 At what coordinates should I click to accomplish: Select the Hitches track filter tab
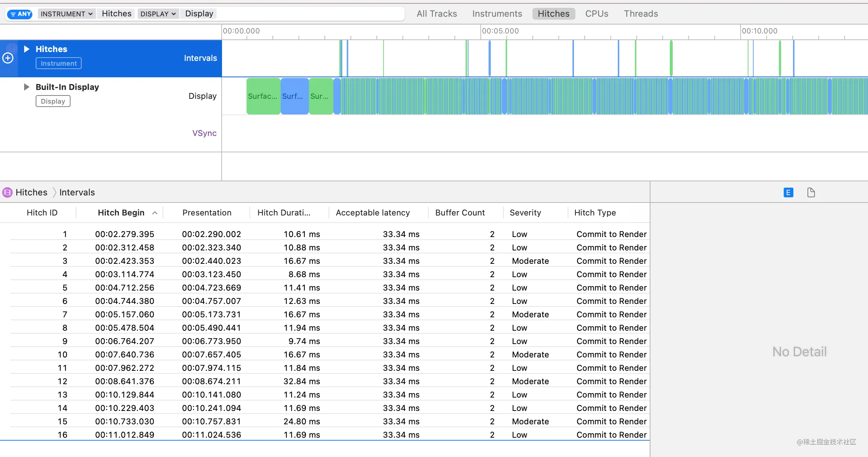(x=554, y=14)
